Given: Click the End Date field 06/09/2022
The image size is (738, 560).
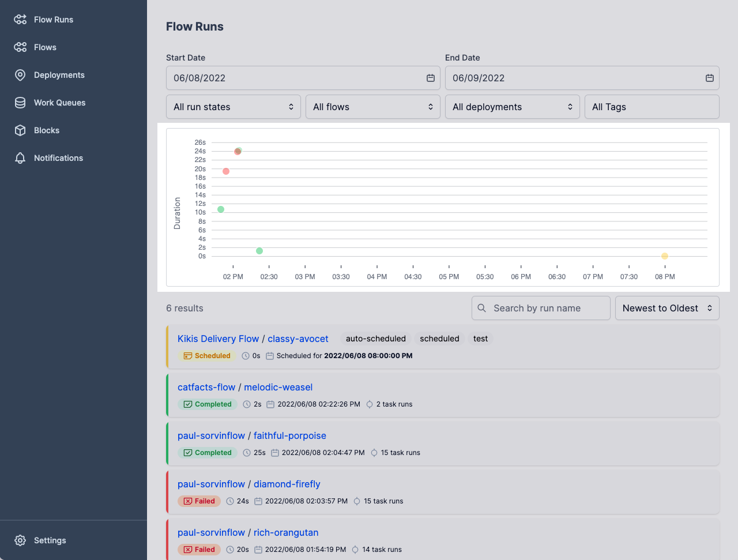Looking at the screenshot, I should pos(582,78).
